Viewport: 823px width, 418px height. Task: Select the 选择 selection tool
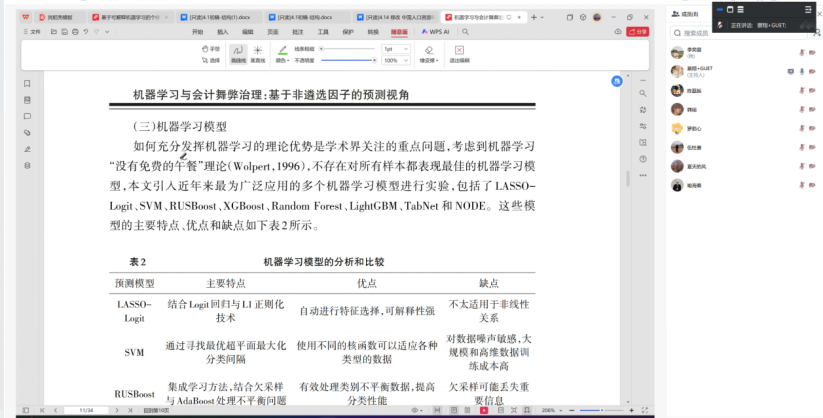pos(211,60)
